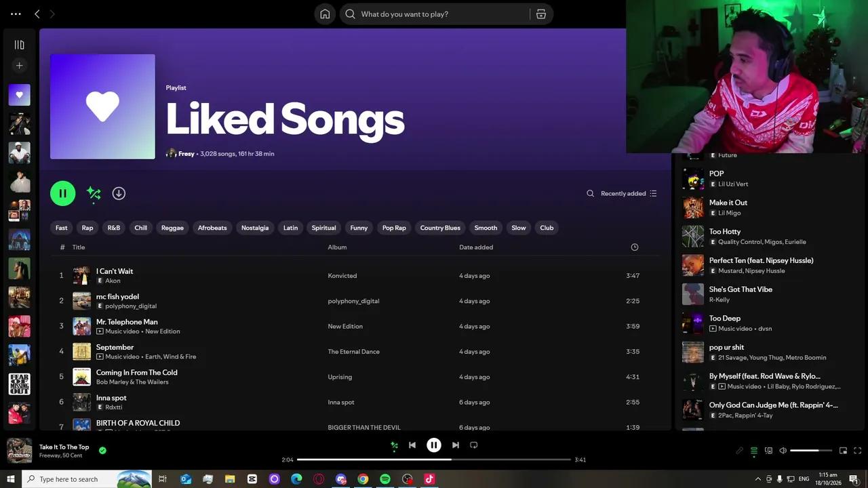Adjust the volume slider
This screenshot has width=868, height=488.
point(811,451)
